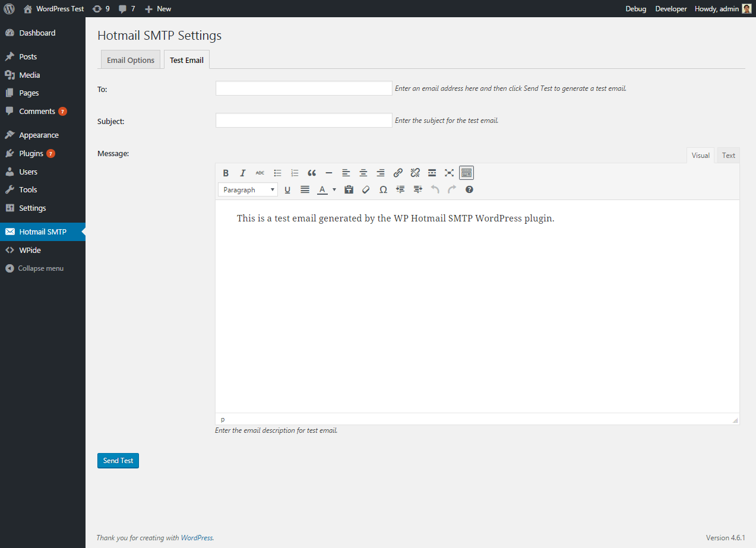Viewport: 756px width, 548px height.
Task: Justify text alignment
Action: 305,189
